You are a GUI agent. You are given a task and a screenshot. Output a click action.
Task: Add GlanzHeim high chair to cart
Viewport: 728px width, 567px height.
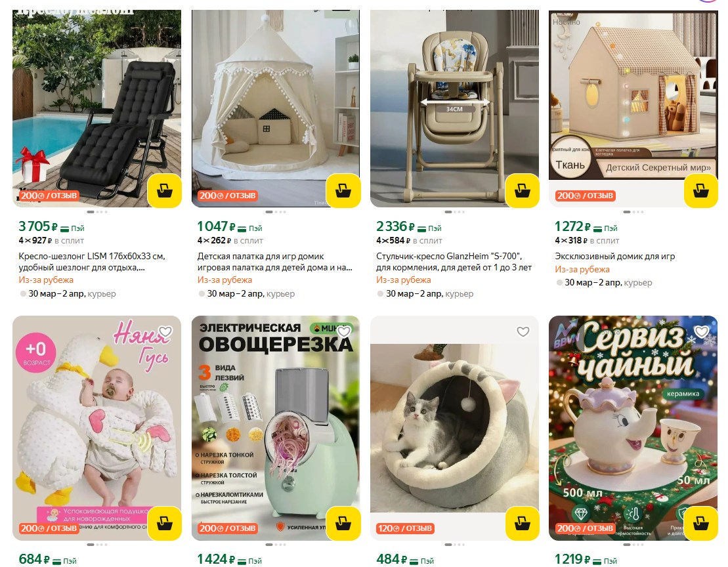pyautogui.click(x=523, y=191)
